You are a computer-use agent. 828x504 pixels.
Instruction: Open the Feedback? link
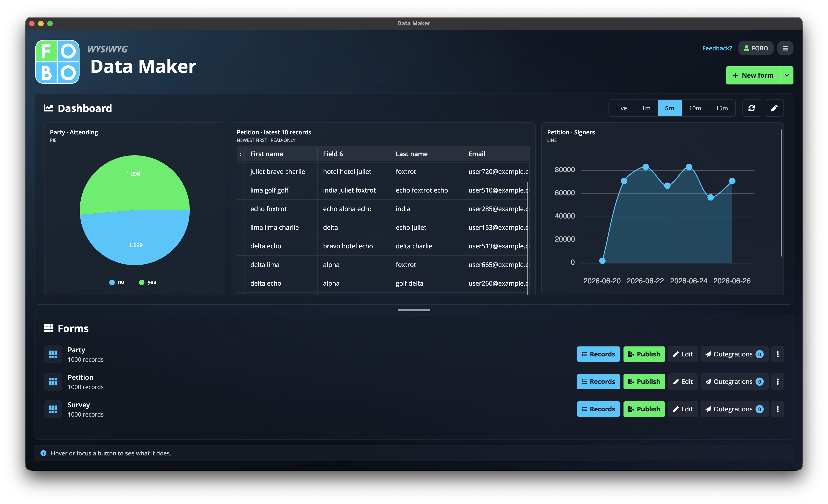(717, 48)
